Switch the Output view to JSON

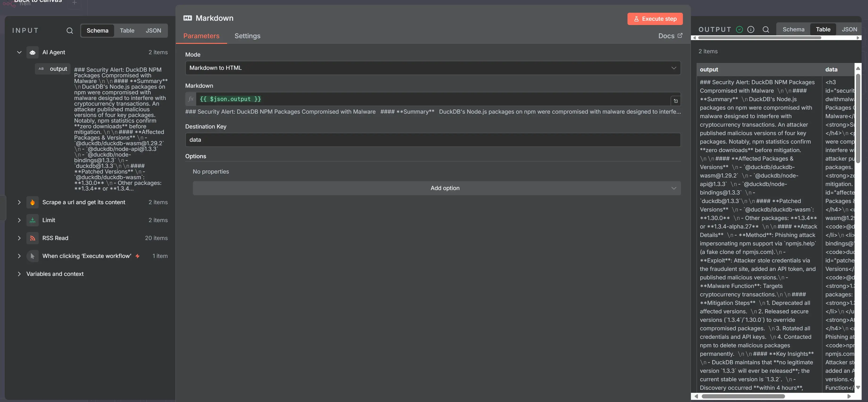click(x=849, y=30)
